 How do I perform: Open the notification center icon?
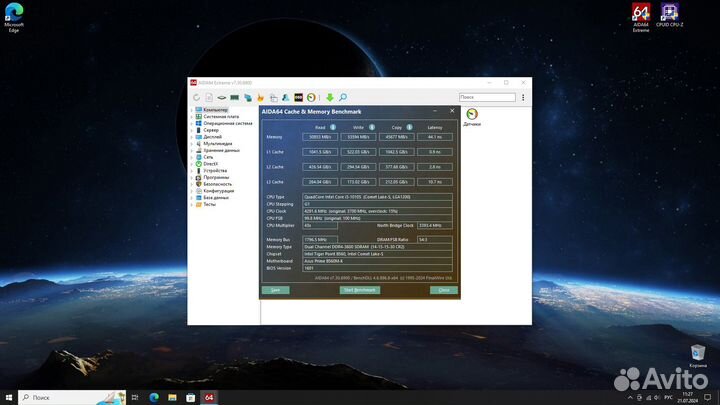coord(708,398)
